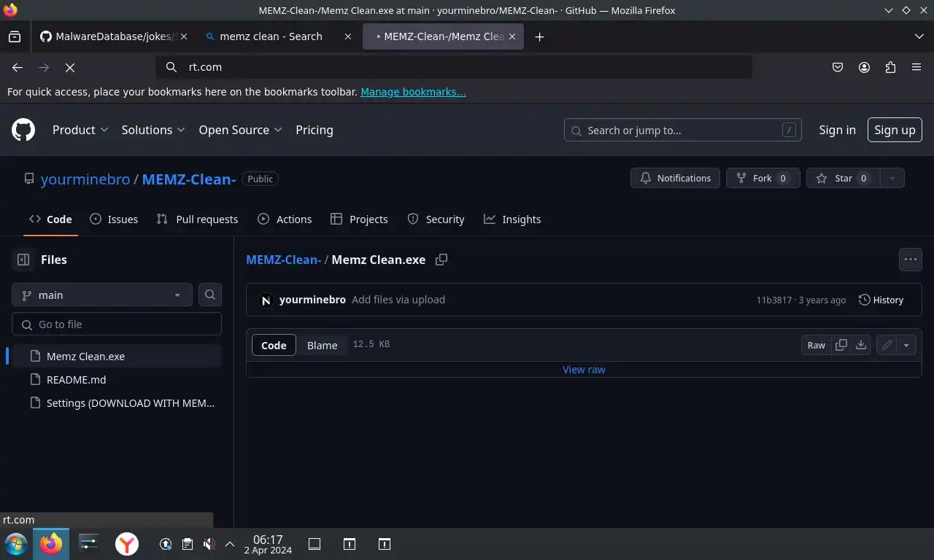Screen dimensions: 934x560
Task: Open Notifications for this repository
Action: (675, 178)
